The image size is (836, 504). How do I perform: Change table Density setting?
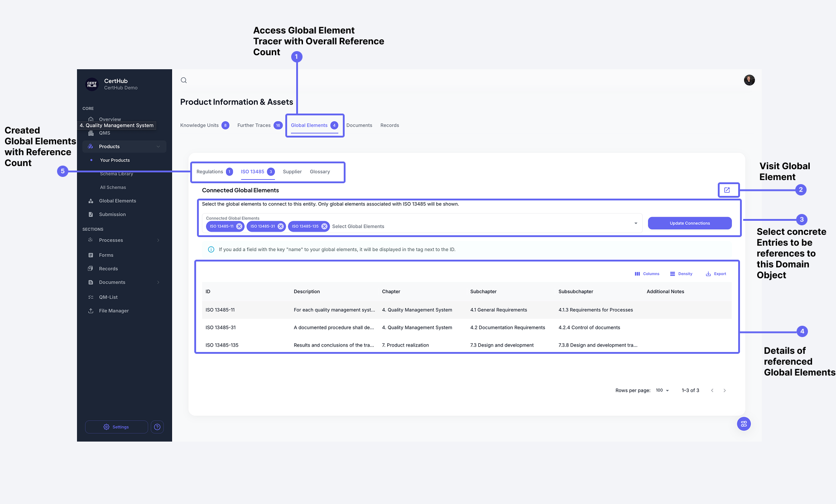[681, 274]
